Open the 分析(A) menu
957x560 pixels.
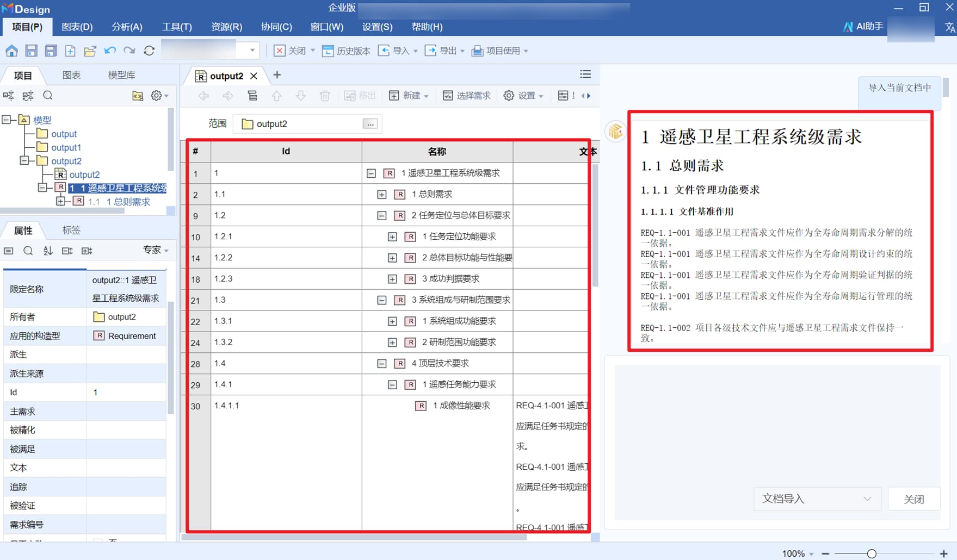[x=127, y=27]
